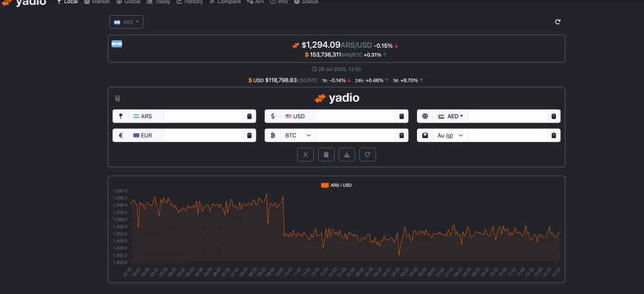Click the yadio logo in header
The image size is (644, 294).
(x=24, y=3)
